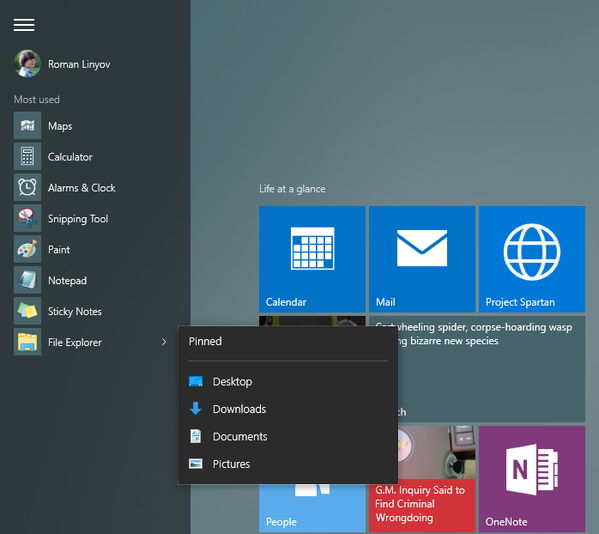Click the Sticky Notes label
Viewport: 599px width, 534px height.
coord(75,312)
